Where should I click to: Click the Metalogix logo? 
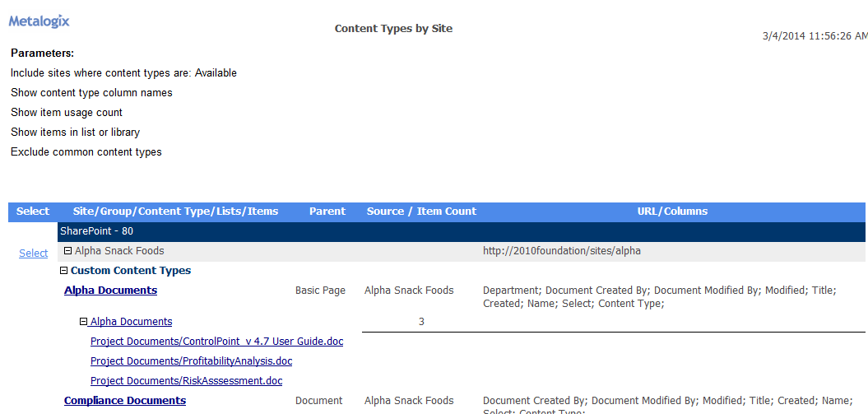(39, 21)
